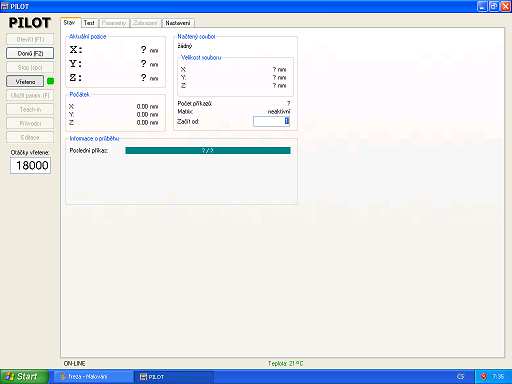Click the green spindle status indicator
Viewport: 512px width, 384px height.
coord(51,81)
